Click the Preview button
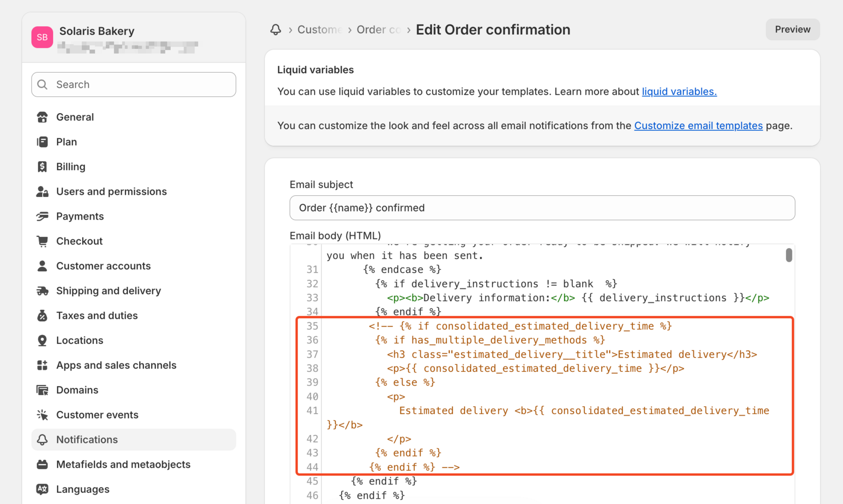Image resolution: width=843 pixels, height=504 pixels. 792,29
